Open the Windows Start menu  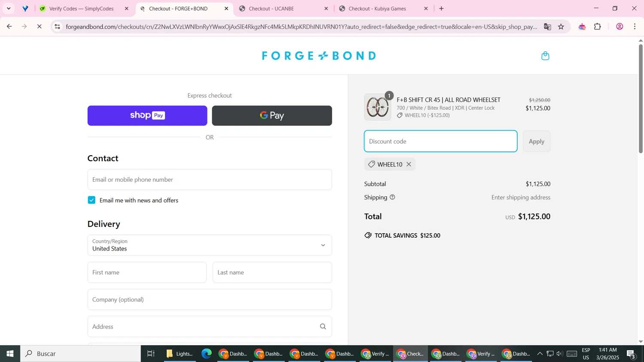click(x=10, y=354)
